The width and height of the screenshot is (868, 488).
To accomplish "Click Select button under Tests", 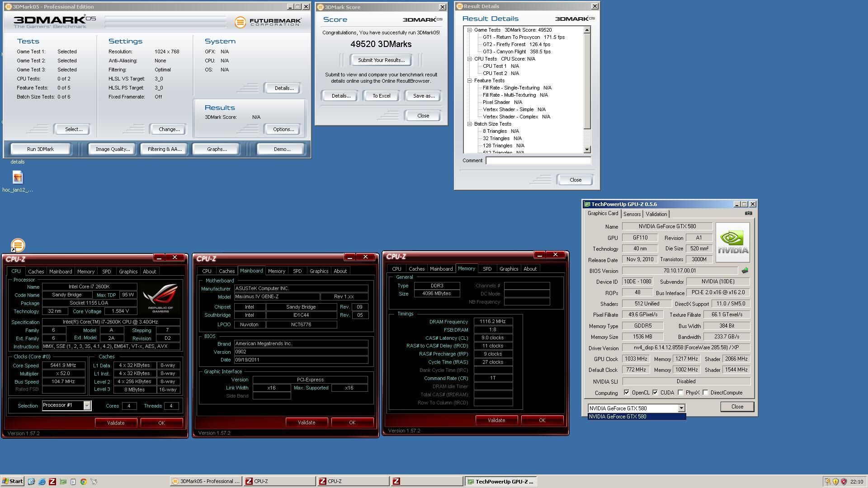I will 73,129.
